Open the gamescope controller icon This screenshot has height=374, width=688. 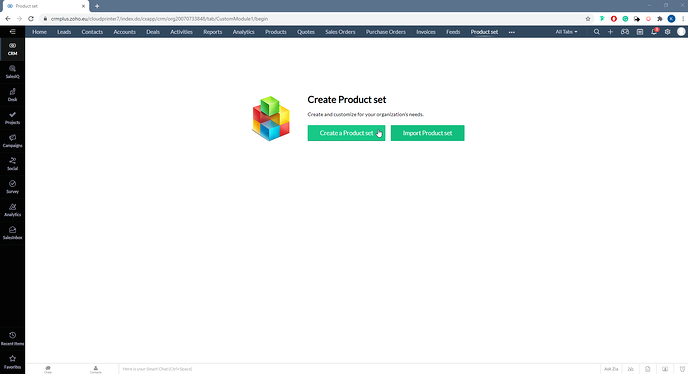click(625, 32)
